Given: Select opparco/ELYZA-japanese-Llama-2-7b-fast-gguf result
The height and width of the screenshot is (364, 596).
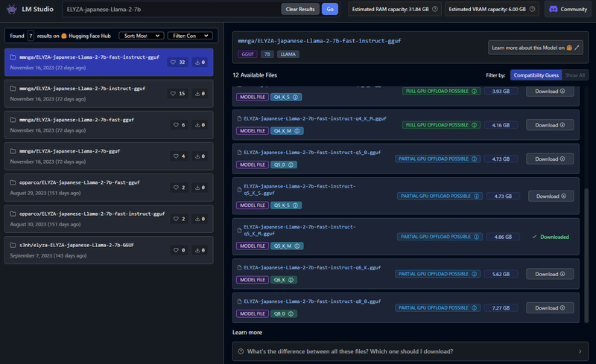Looking at the screenshot, I should (x=109, y=188).
